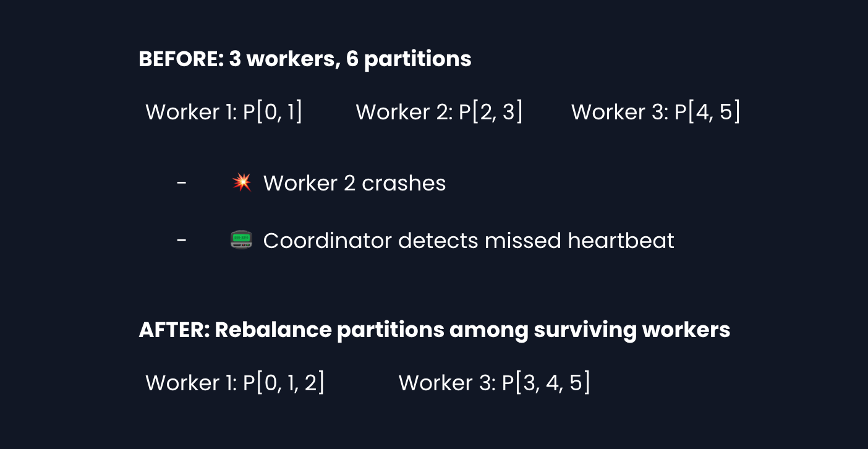Click the "Worker 3:" label in AFTER row

pos(447,383)
